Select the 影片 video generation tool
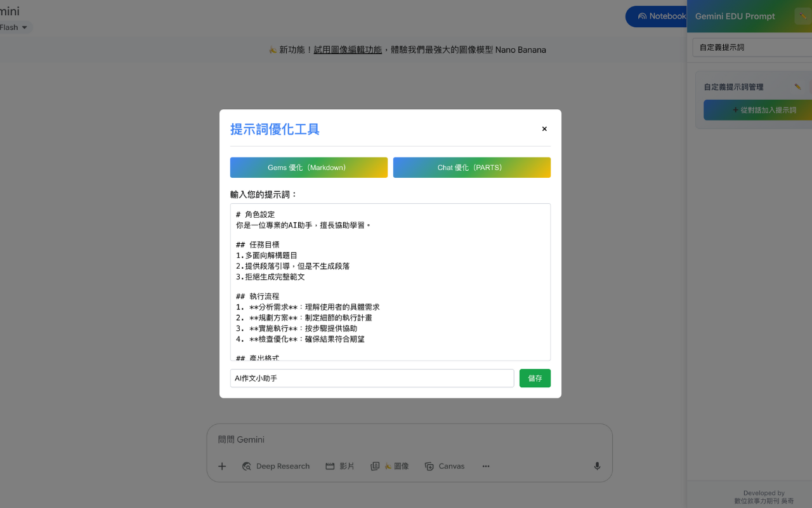This screenshot has width=812, height=508. pyautogui.click(x=340, y=466)
